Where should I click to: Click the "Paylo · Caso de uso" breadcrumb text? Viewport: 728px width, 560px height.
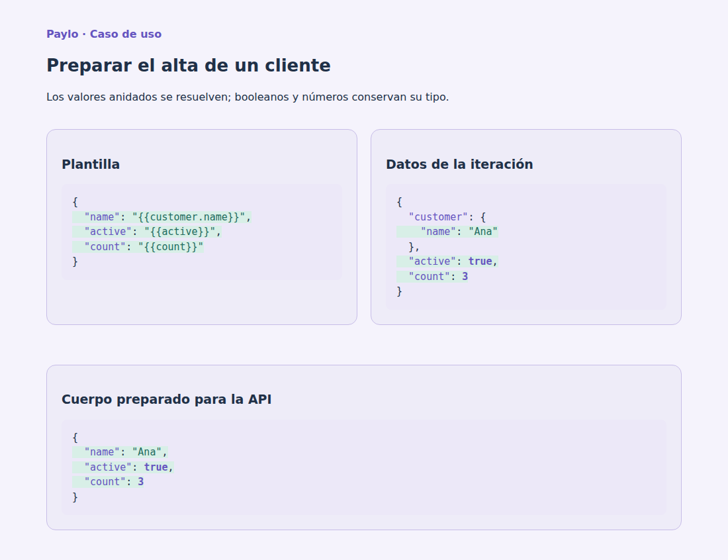[x=104, y=34]
